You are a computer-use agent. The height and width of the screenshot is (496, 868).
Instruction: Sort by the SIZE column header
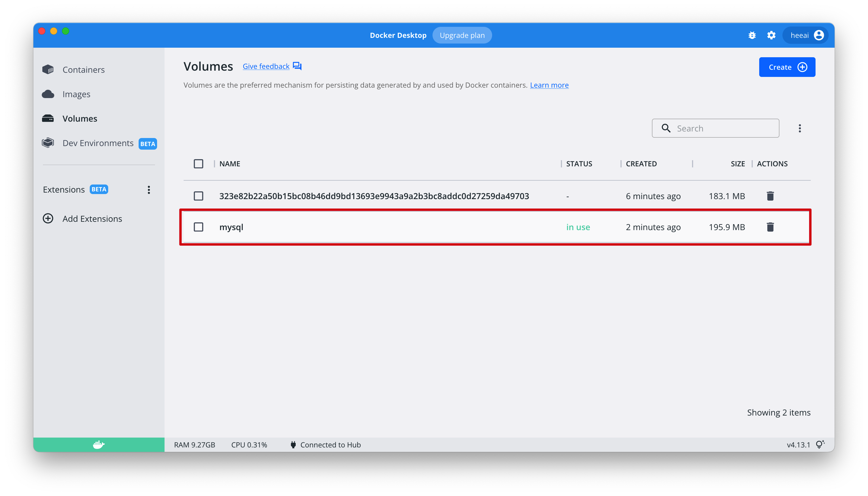[737, 164]
